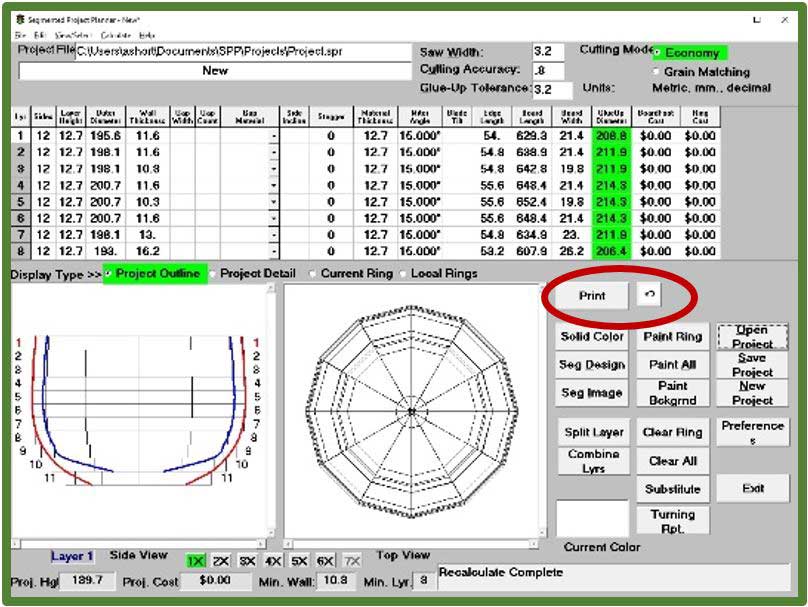This screenshot has height=607, width=808.
Task: Open the Calculate menu
Action: 115,36
